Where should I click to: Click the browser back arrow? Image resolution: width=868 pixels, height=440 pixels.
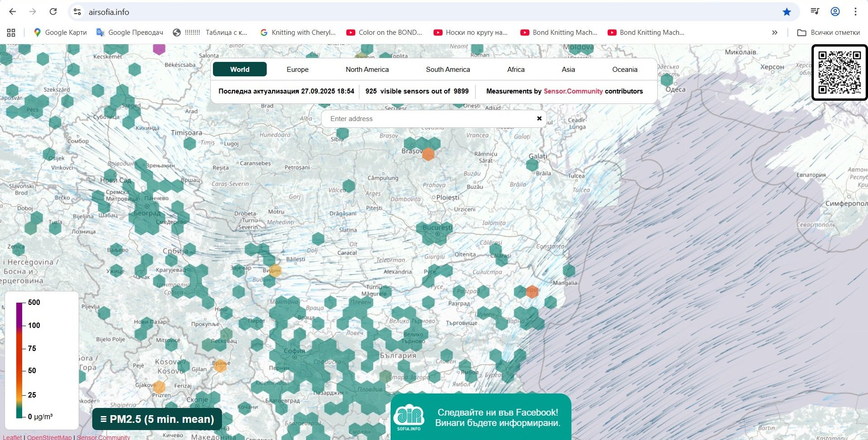coord(12,12)
